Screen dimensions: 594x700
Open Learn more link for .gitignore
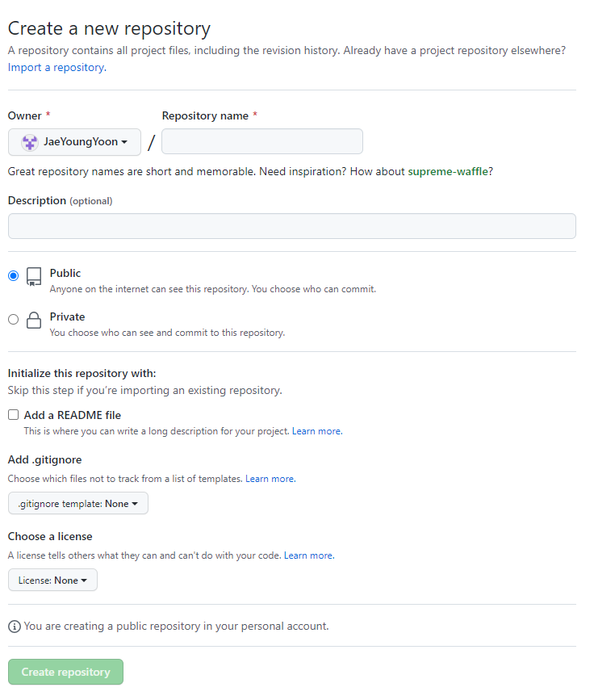click(x=270, y=479)
